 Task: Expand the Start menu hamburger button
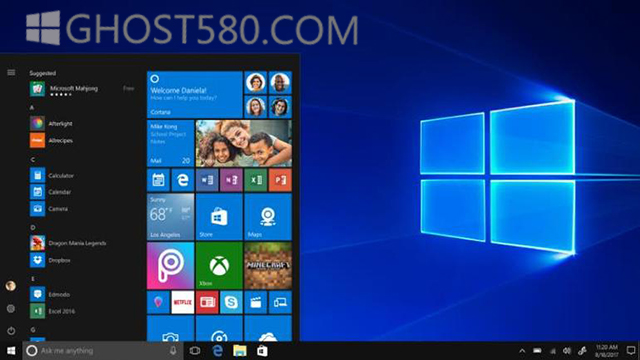click(11, 73)
